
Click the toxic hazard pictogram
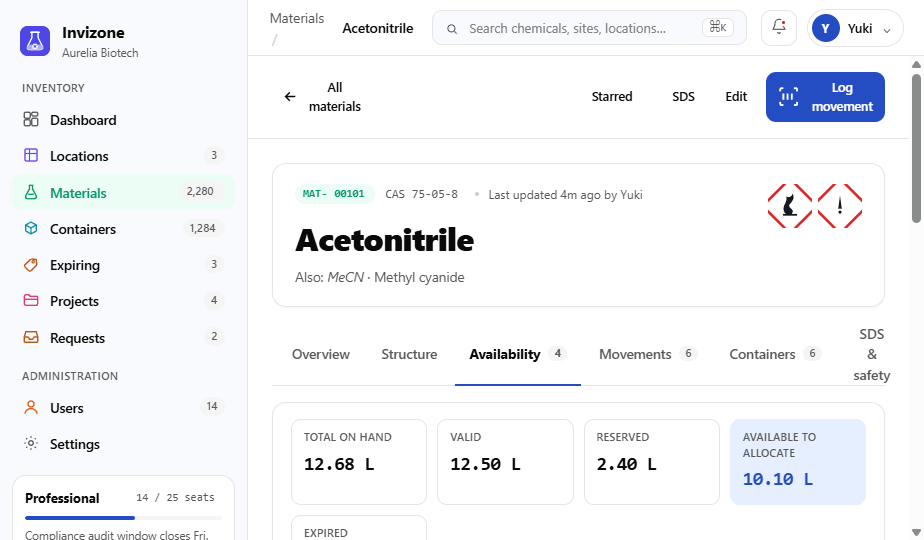tap(790, 206)
